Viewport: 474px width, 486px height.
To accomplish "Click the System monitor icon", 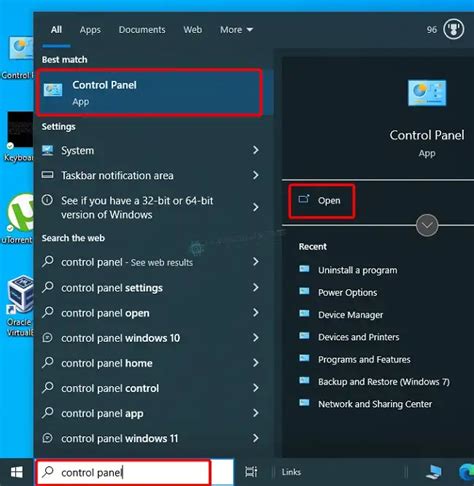I will point(48,150).
